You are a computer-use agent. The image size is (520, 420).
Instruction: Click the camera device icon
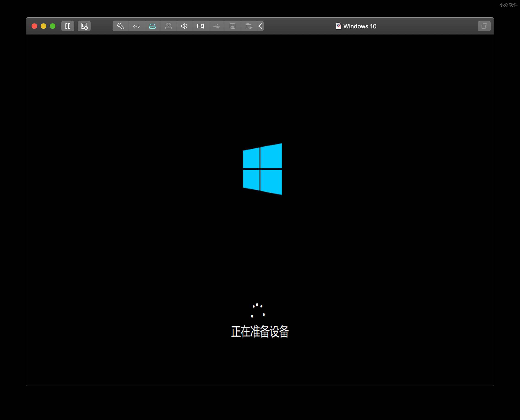(200, 26)
